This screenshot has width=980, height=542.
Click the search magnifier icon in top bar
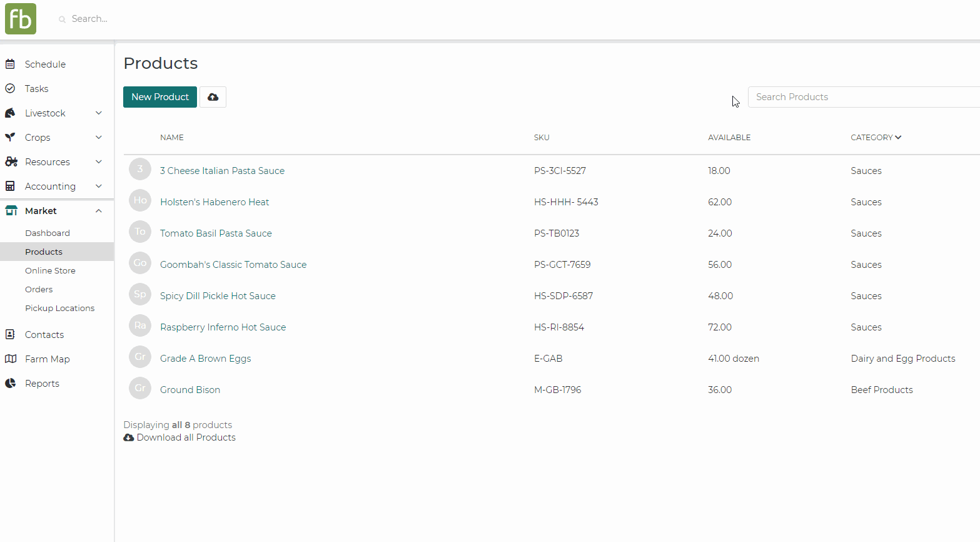[63, 19]
